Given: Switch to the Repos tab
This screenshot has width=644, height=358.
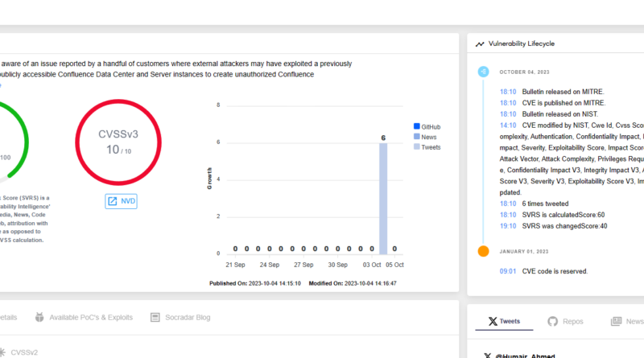Looking at the screenshot, I should click(x=566, y=321).
